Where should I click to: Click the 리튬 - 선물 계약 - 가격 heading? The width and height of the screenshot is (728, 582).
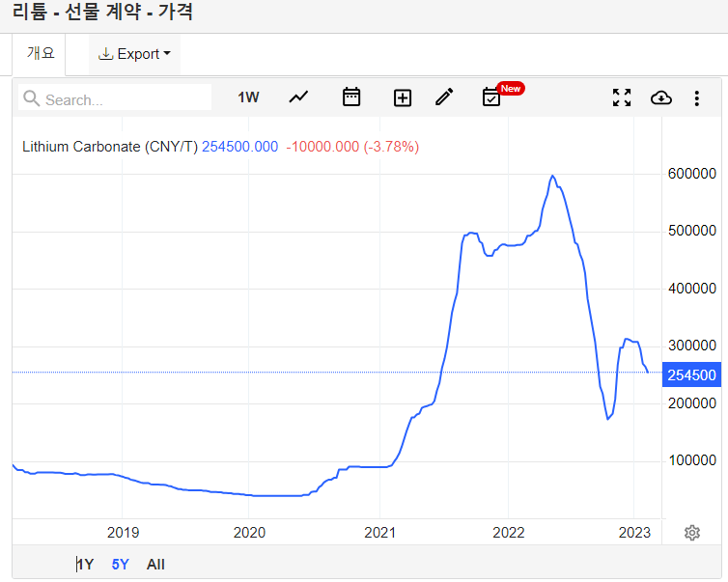pos(102,12)
